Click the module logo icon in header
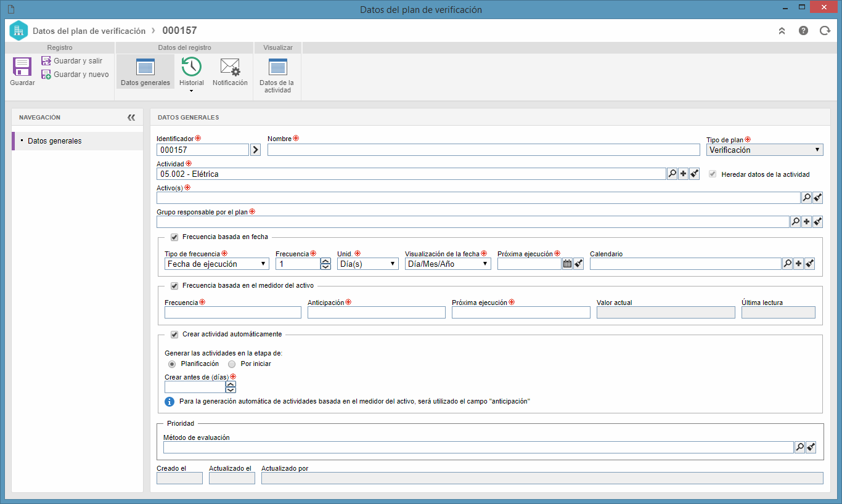842x504 pixels. [x=18, y=31]
